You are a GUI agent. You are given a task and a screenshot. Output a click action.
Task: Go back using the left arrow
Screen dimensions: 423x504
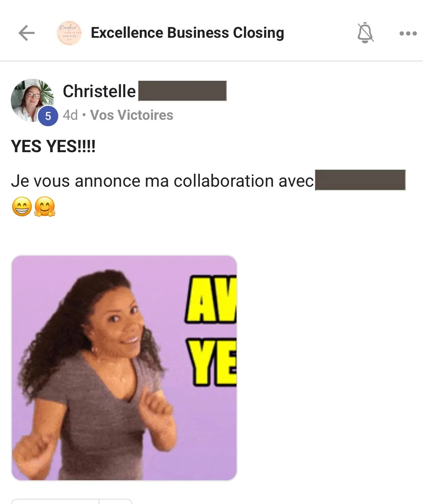pos(27,33)
